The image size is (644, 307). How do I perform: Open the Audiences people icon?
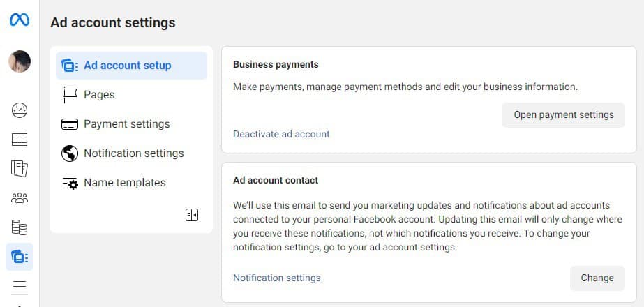tap(20, 198)
